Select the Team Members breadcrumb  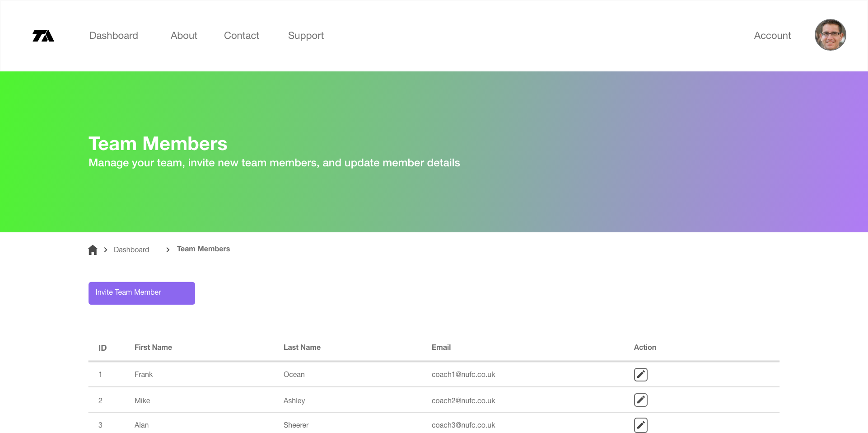pos(203,249)
